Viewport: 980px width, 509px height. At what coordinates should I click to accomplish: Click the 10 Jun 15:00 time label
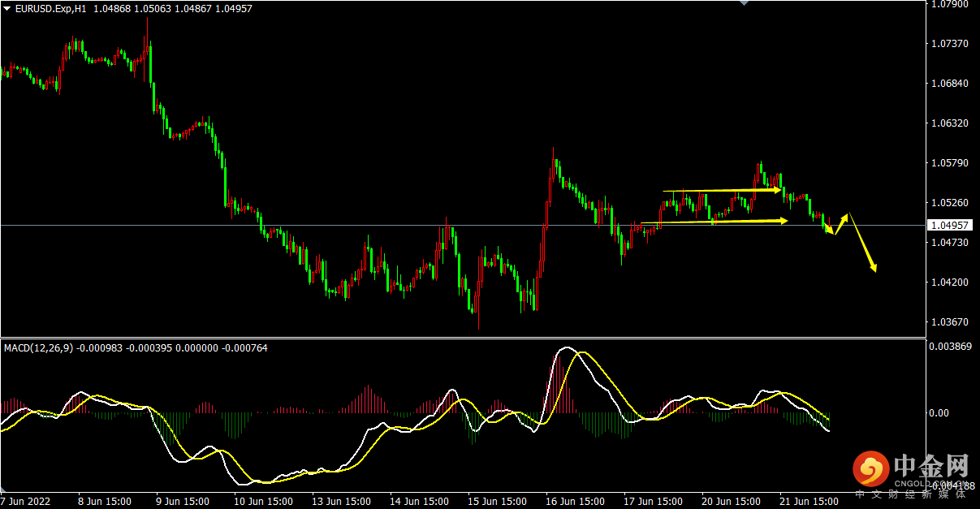click(x=264, y=501)
